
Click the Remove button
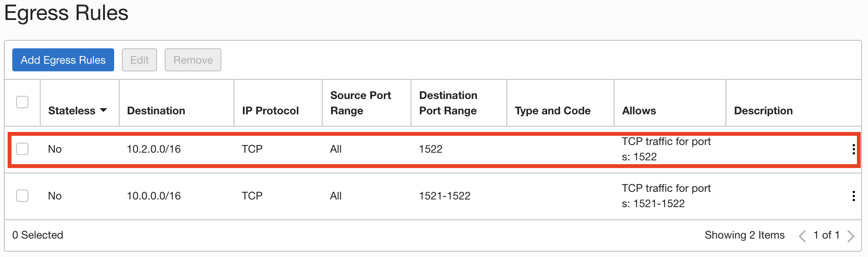pyautogui.click(x=193, y=60)
